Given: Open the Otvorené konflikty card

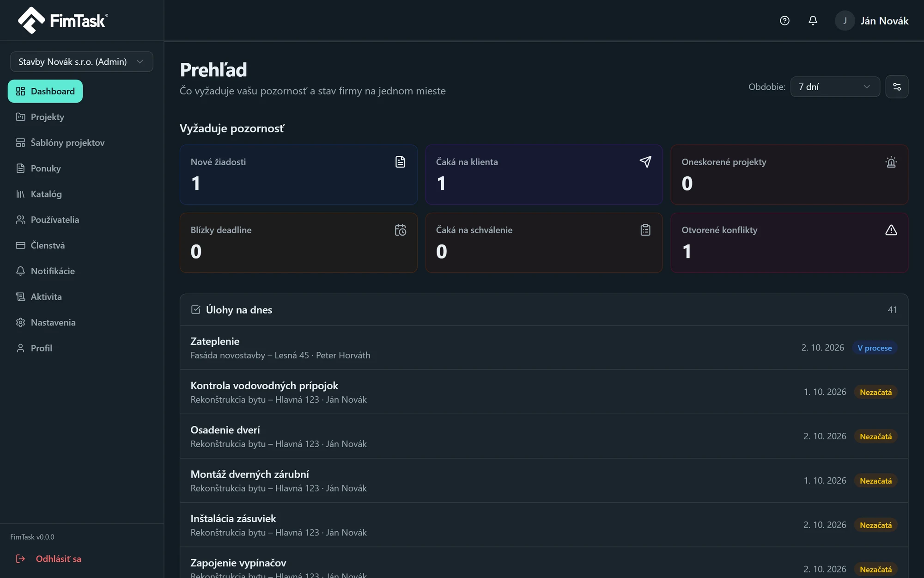Looking at the screenshot, I should 789,243.
